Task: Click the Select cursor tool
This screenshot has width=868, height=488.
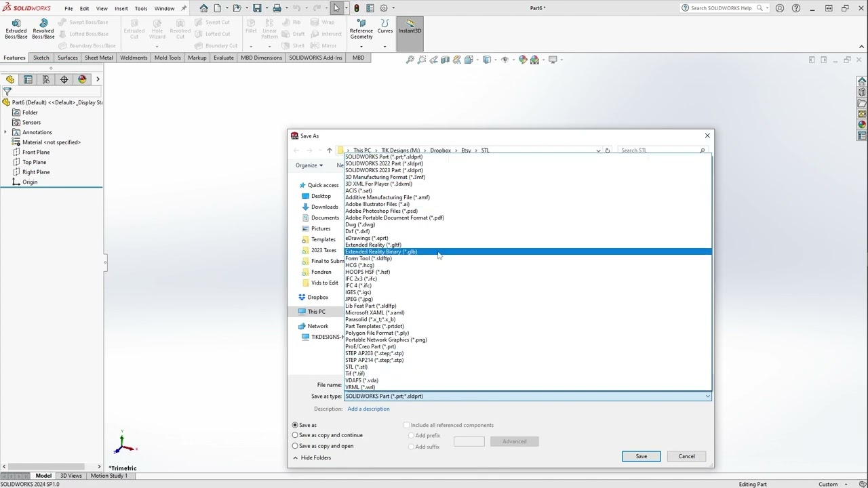Action: tap(336, 8)
